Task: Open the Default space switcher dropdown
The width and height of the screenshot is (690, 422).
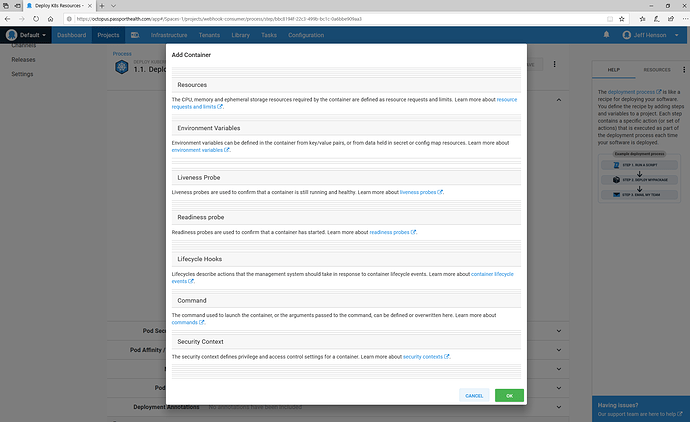Action: (x=26, y=35)
